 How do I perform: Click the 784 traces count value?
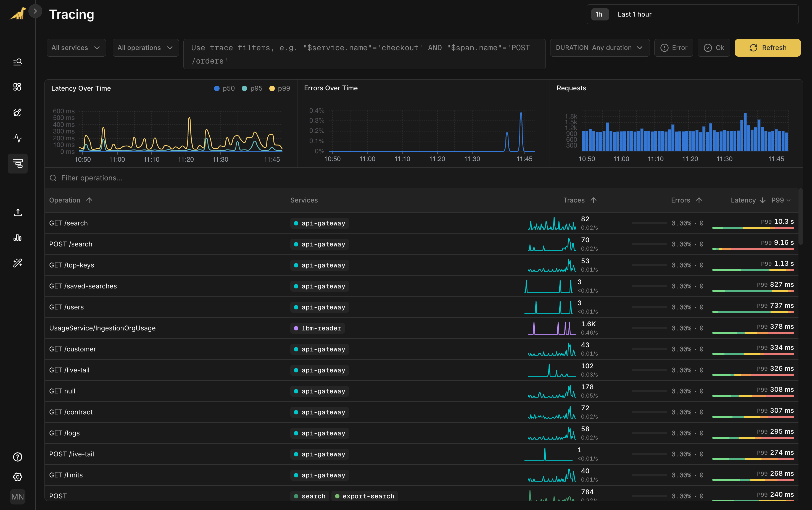coord(587,492)
